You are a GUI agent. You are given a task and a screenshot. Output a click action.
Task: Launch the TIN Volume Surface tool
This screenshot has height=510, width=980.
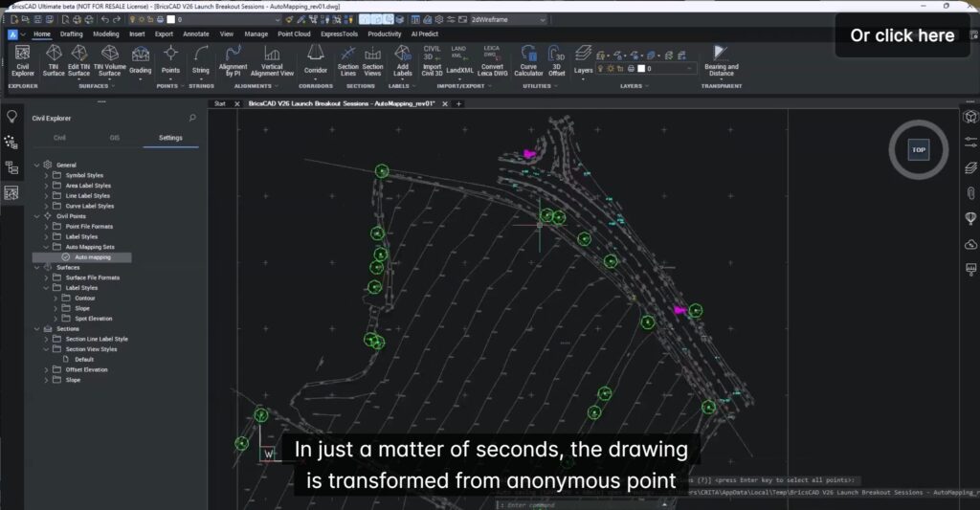[109, 60]
